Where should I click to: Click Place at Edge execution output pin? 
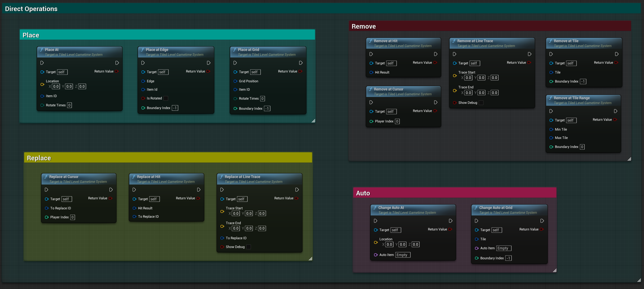(209, 63)
